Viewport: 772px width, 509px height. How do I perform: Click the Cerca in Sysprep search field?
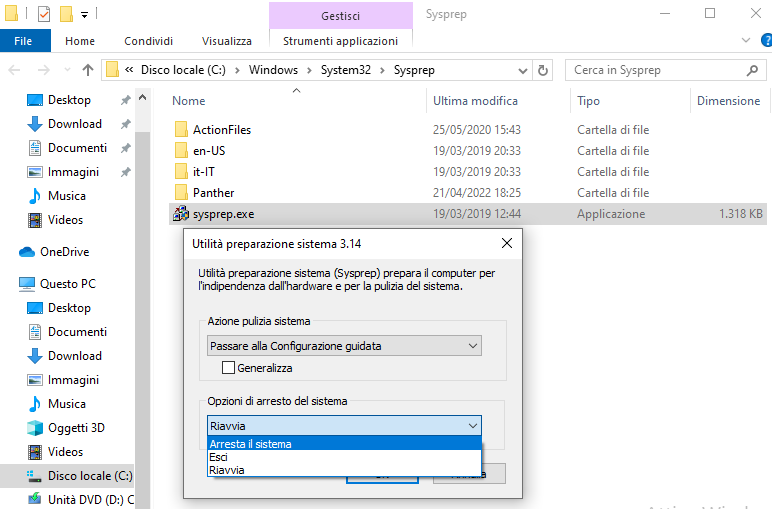pyautogui.click(x=655, y=70)
